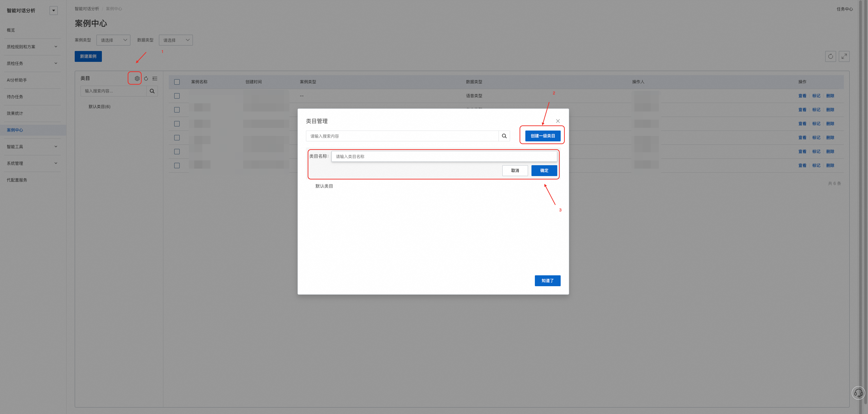The width and height of the screenshot is (868, 414).
Task: Click the 确定 button in category form
Action: click(x=544, y=171)
